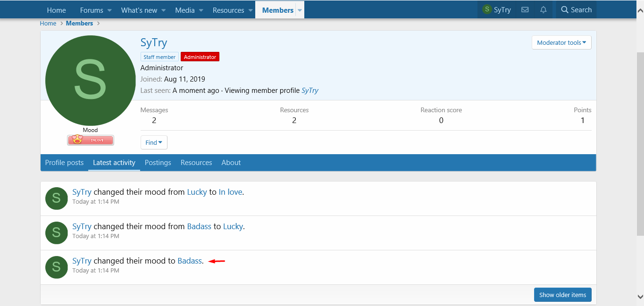Click the page vertical scrollbar
644x306 pixels.
tap(640, 141)
